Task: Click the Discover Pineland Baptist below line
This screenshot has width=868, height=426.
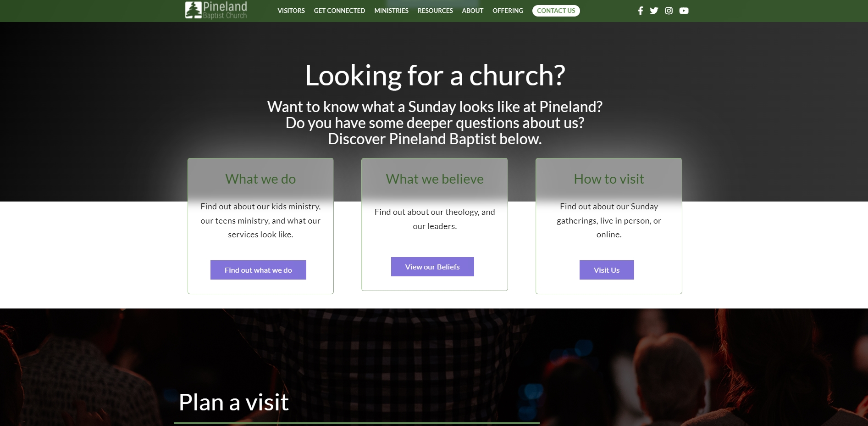Action: coord(435,139)
